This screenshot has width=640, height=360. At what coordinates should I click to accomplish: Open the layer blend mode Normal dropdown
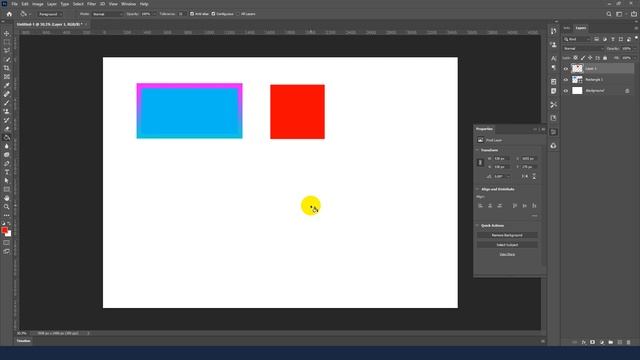(582, 49)
